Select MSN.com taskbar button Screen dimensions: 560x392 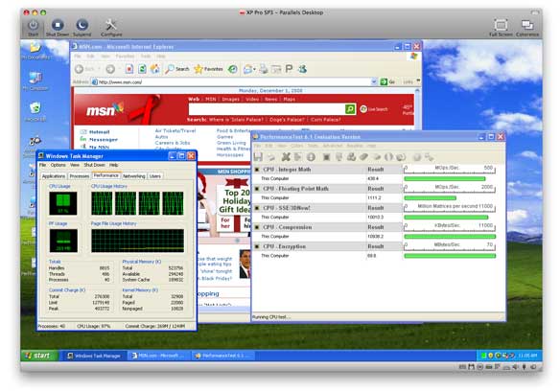pos(158,356)
